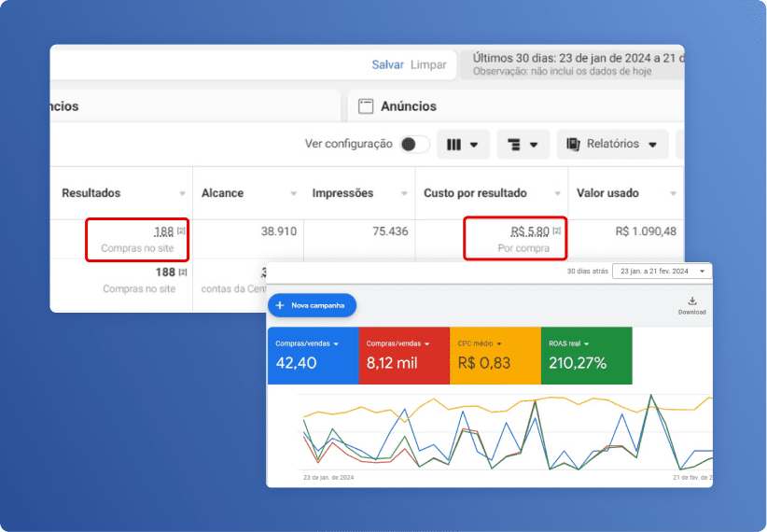Open the breakdown rows icon
Image resolution: width=767 pixels, height=532 pixels.
pos(514,145)
